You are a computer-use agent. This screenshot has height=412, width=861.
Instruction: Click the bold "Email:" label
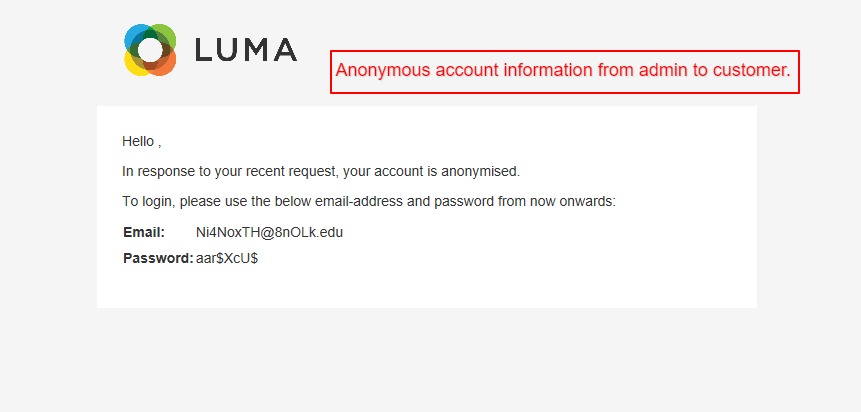[x=144, y=232]
